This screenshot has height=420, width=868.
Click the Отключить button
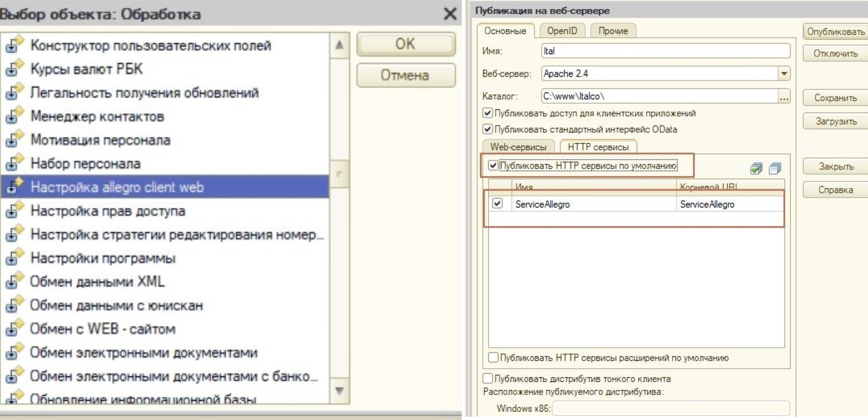tap(836, 53)
